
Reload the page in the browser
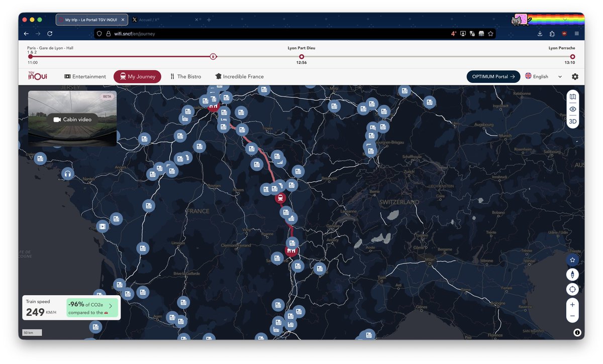(50, 34)
